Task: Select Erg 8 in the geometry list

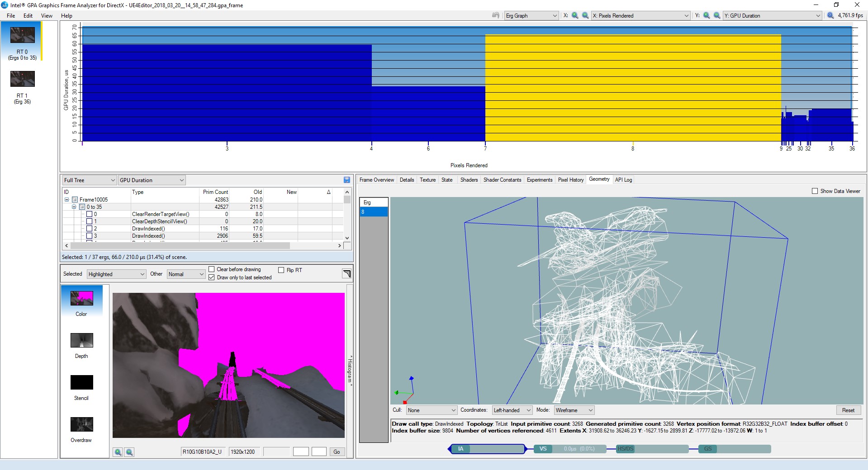Action: pos(374,212)
